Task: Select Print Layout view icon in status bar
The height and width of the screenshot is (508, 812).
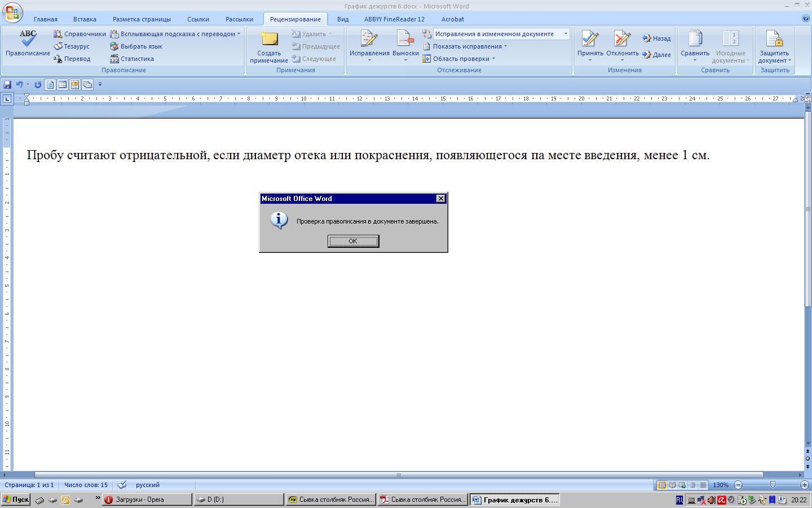Action: 662,485
